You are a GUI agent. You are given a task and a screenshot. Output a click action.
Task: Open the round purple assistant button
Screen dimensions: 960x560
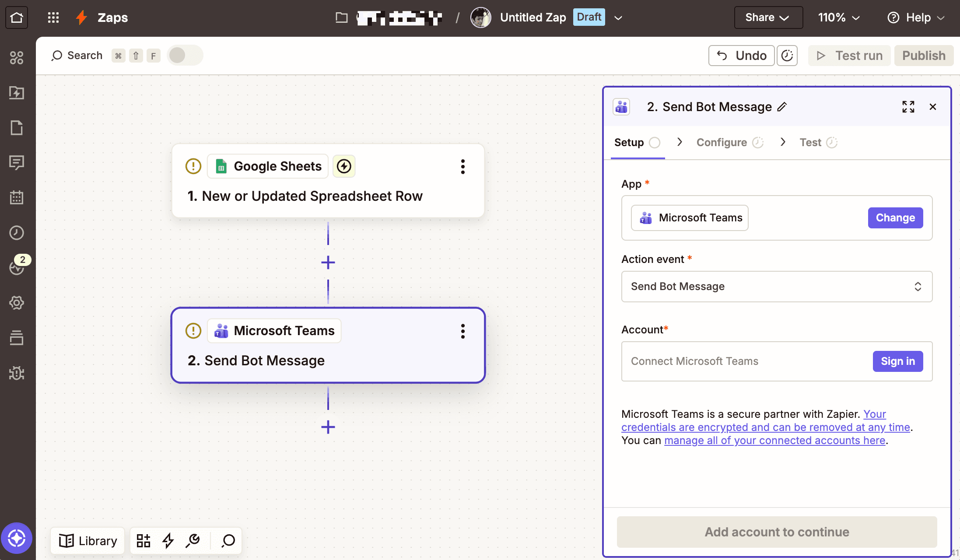[17, 538]
